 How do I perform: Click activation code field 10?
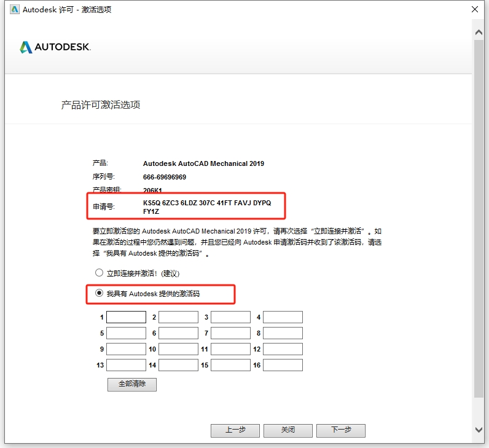click(x=178, y=349)
